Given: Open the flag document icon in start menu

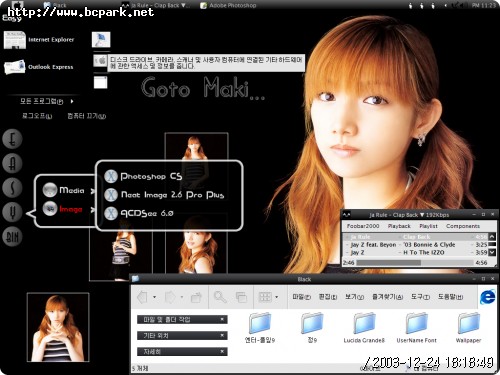Looking at the screenshot, I should click(x=101, y=40).
